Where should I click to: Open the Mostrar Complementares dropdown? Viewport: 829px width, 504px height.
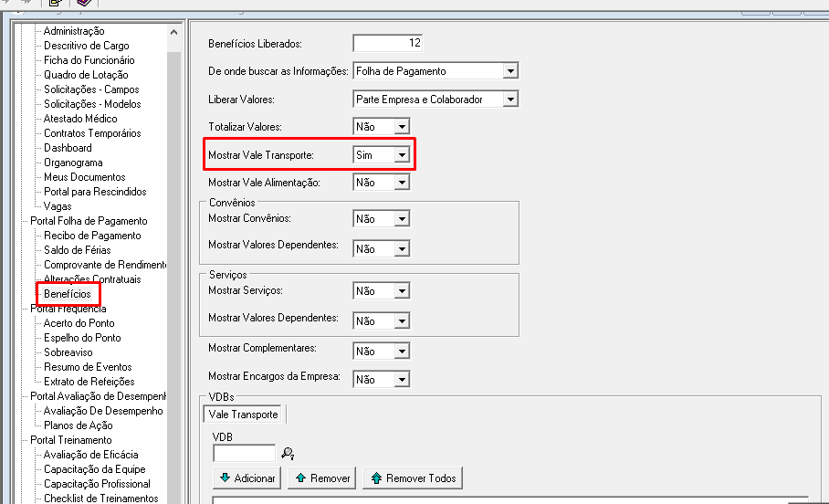coord(401,351)
